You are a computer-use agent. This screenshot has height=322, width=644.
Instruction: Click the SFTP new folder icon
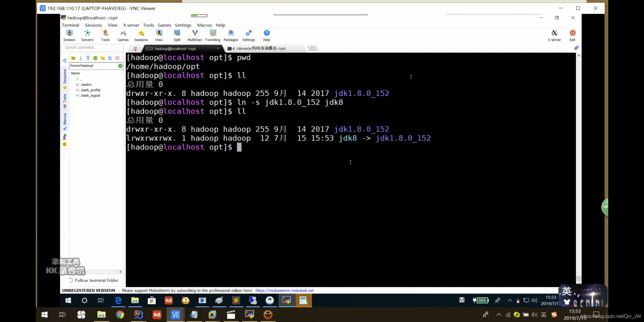pyautogui.click(x=103, y=58)
